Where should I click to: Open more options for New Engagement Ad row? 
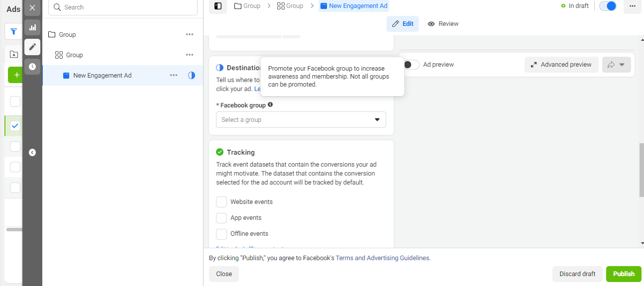tap(174, 75)
